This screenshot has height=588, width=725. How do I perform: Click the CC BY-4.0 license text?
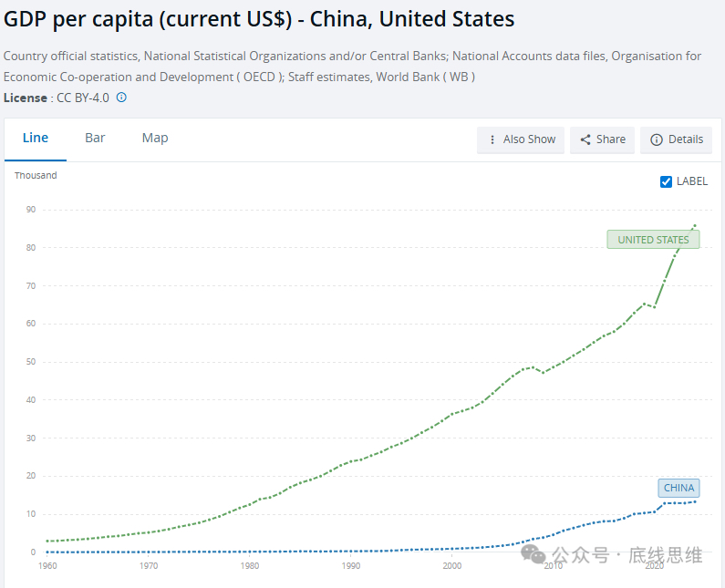coord(84,98)
